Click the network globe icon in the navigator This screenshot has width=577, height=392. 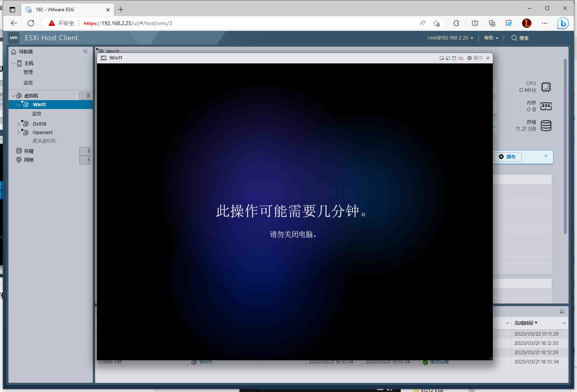coord(19,160)
